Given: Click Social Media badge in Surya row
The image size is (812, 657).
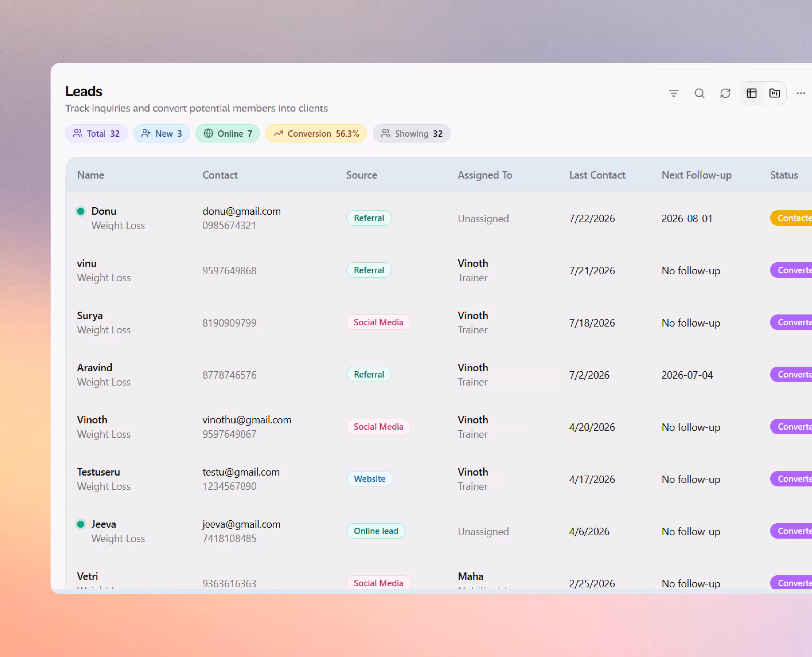Looking at the screenshot, I should pos(378,322).
